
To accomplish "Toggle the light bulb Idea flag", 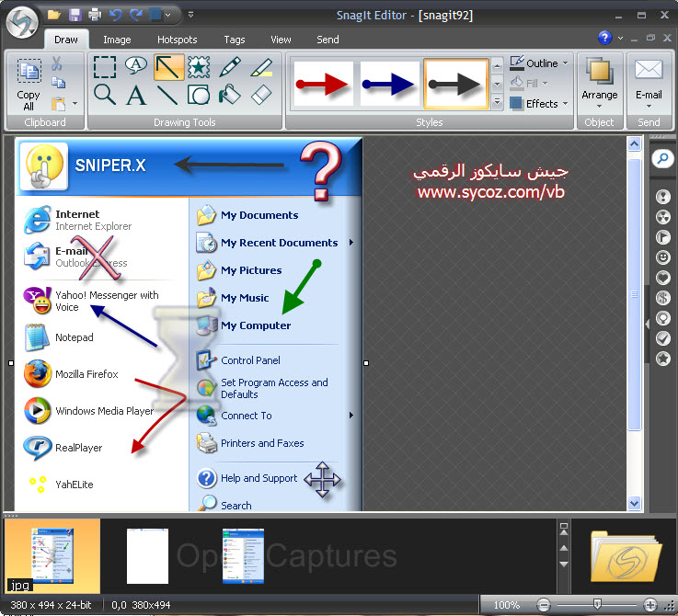I will click(x=662, y=318).
